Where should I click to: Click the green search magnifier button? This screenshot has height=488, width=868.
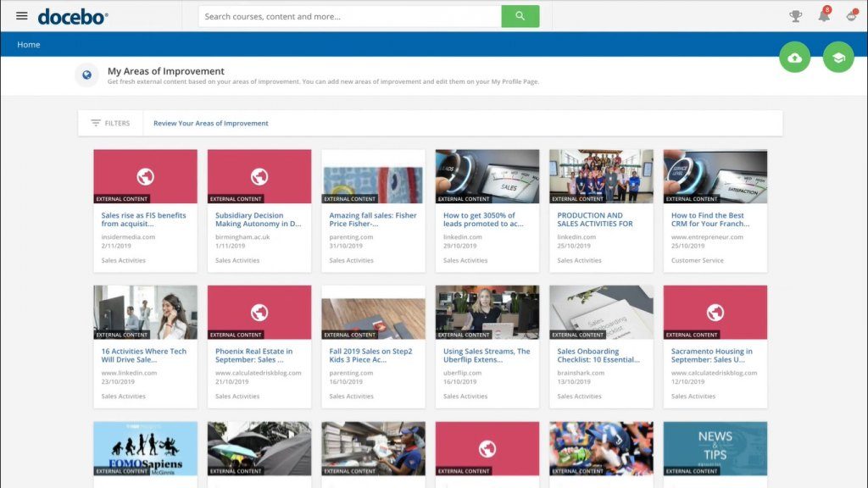coord(520,16)
